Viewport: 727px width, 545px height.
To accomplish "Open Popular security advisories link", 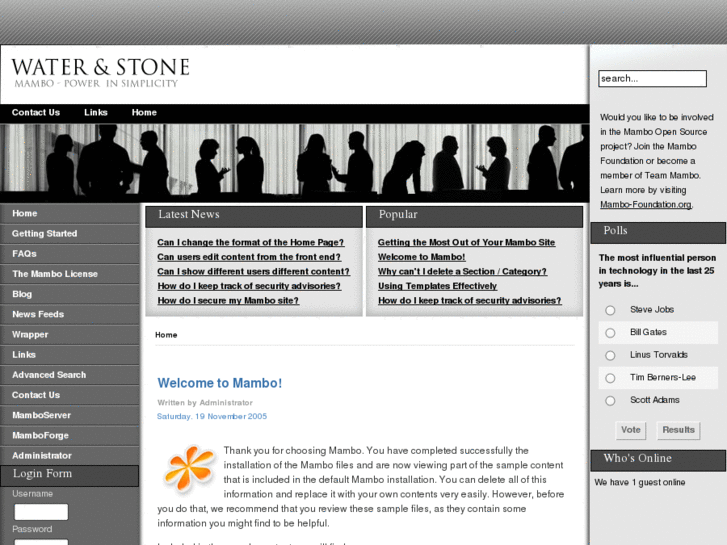I will coord(470,301).
